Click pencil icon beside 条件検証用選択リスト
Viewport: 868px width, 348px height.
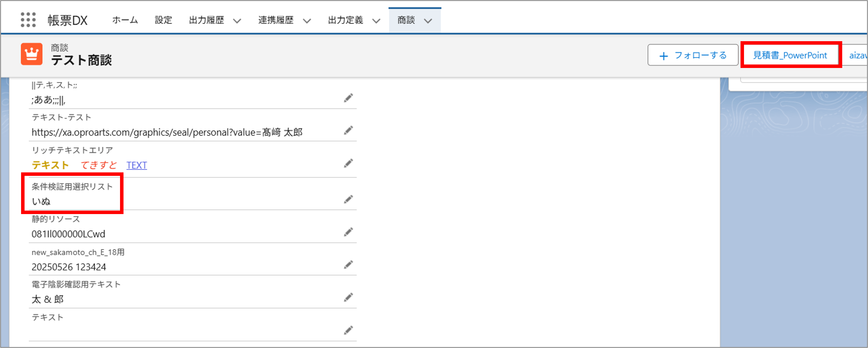pos(348,199)
